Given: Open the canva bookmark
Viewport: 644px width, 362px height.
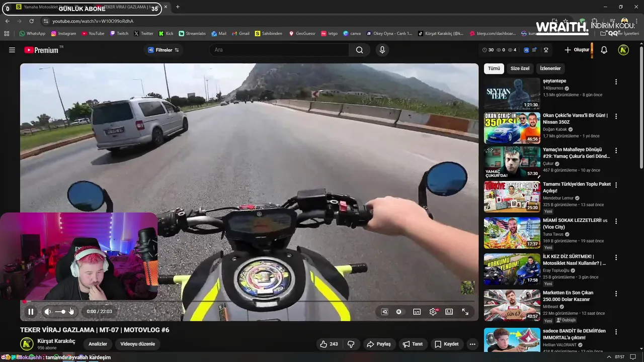Looking at the screenshot, I should pyautogui.click(x=352, y=34).
